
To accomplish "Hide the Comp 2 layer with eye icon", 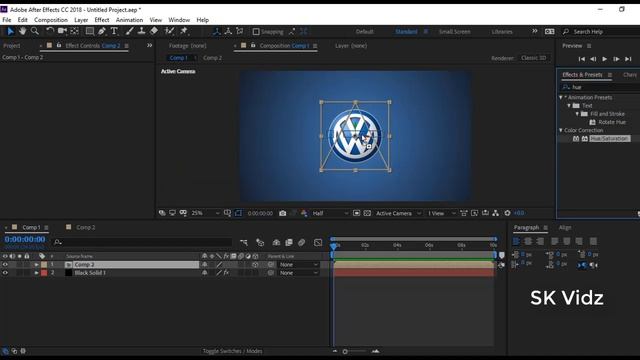I will [5, 264].
